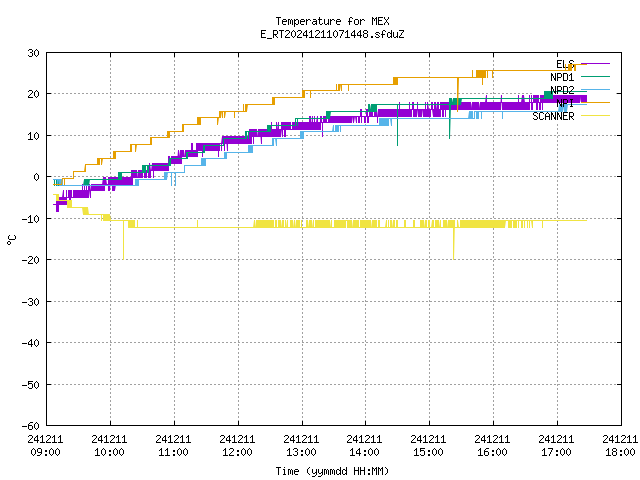Click the light blue NPD2 legend line sample
This screenshot has width=640, height=480.
click(595, 89)
